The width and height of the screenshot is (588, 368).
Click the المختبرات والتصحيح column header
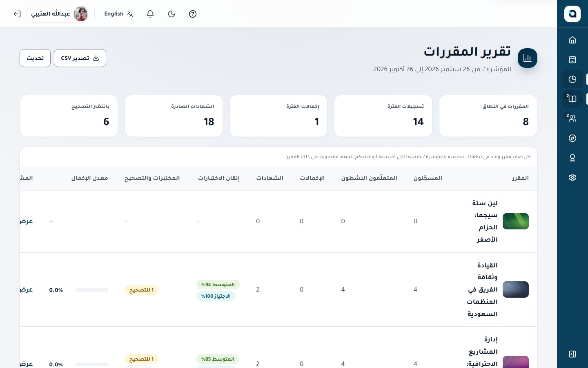click(152, 178)
